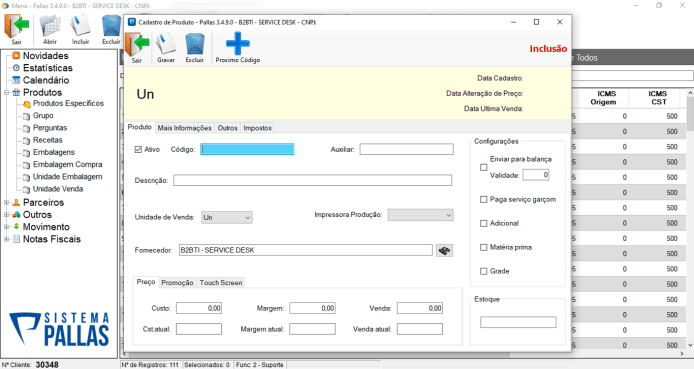Switch to the Impostos tab
This screenshot has height=369, width=694.
click(x=257, y=128)
